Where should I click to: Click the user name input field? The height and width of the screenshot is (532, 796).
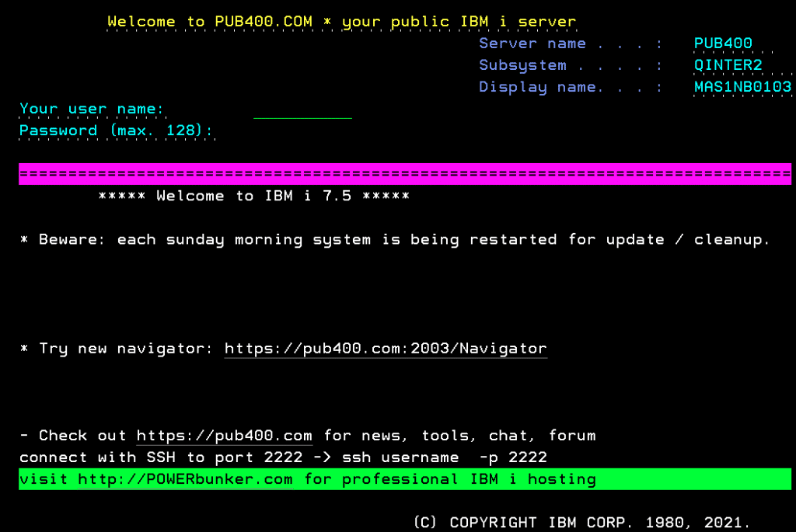click(x=302, y=110)
